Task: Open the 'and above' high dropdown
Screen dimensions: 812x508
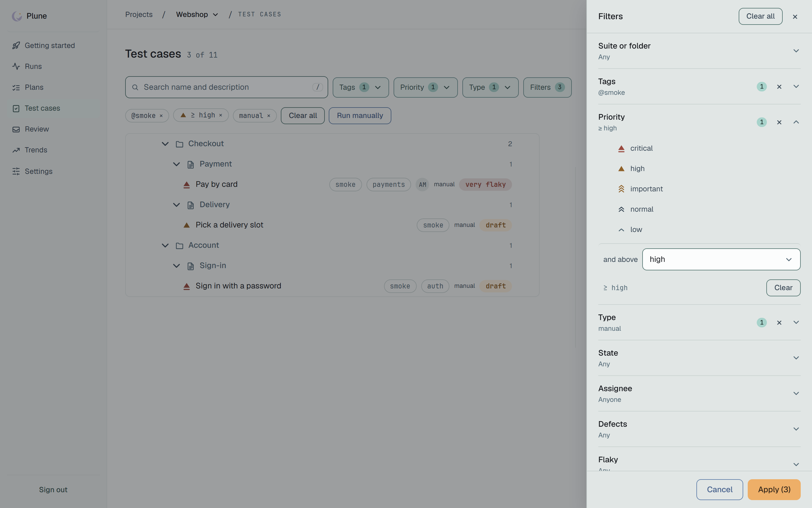Action: click(721, 259)
